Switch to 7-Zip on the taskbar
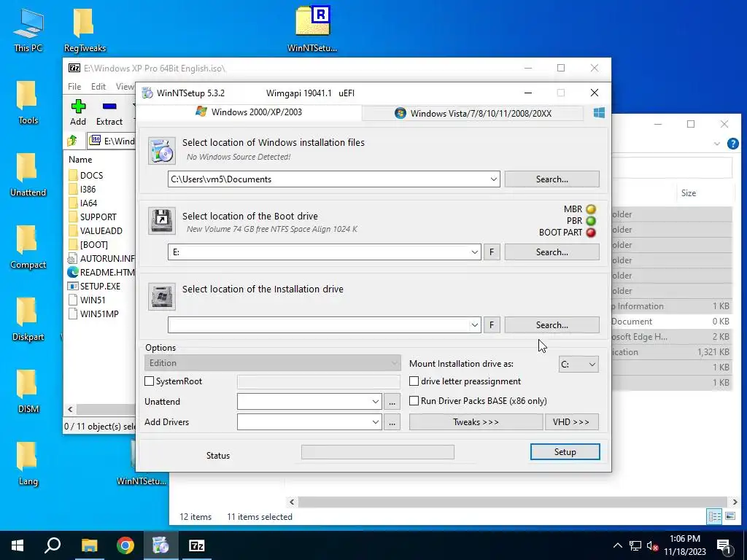 tap(197, 545)
